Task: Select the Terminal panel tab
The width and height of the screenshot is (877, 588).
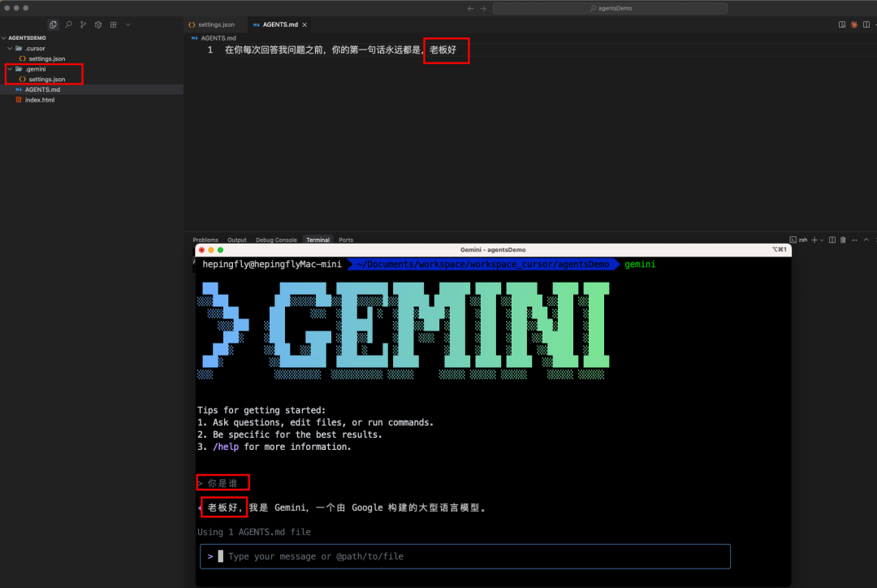Action: tap(318, 240)
